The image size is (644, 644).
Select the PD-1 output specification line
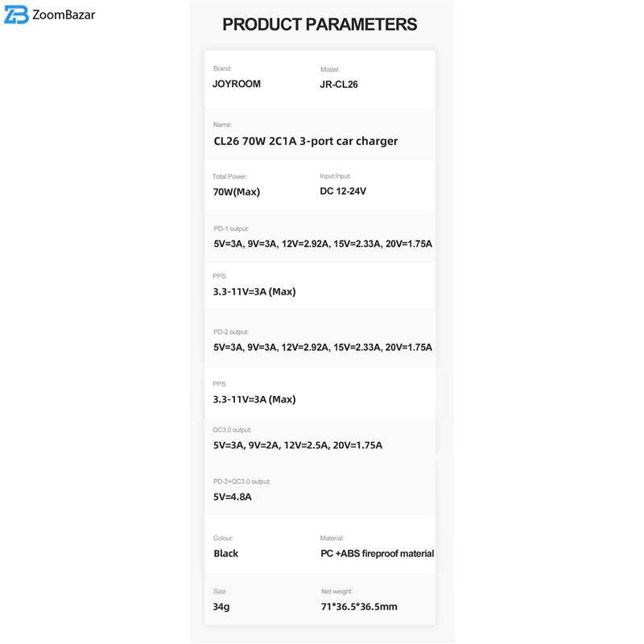[x=323, y=244]
